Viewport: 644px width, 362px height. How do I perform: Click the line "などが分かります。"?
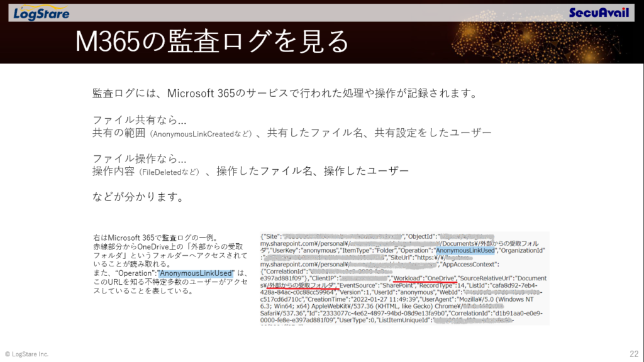pos(139,197)
